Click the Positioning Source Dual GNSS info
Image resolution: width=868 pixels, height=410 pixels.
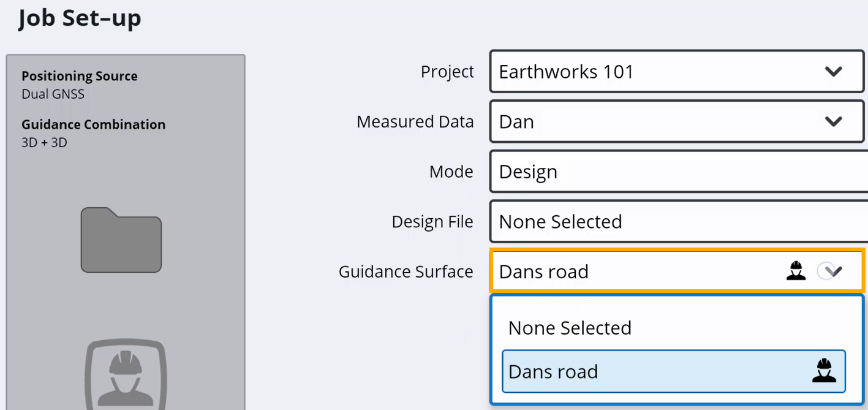pos(80,85)
